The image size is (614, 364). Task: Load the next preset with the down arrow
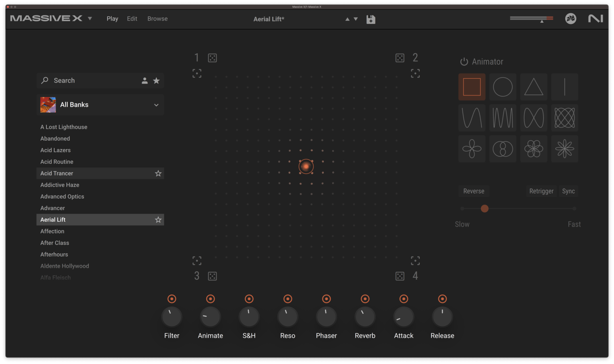355,19
